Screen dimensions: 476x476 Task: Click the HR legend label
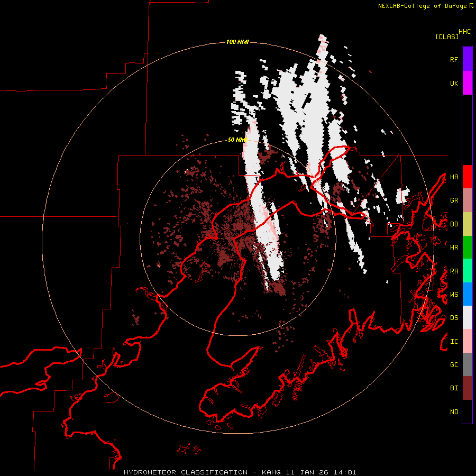pos(454,248)
